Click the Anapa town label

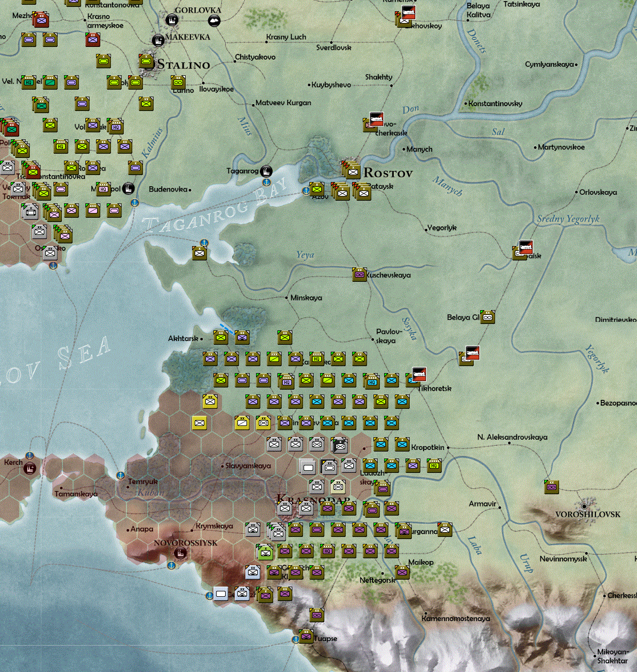click(142, 529)
